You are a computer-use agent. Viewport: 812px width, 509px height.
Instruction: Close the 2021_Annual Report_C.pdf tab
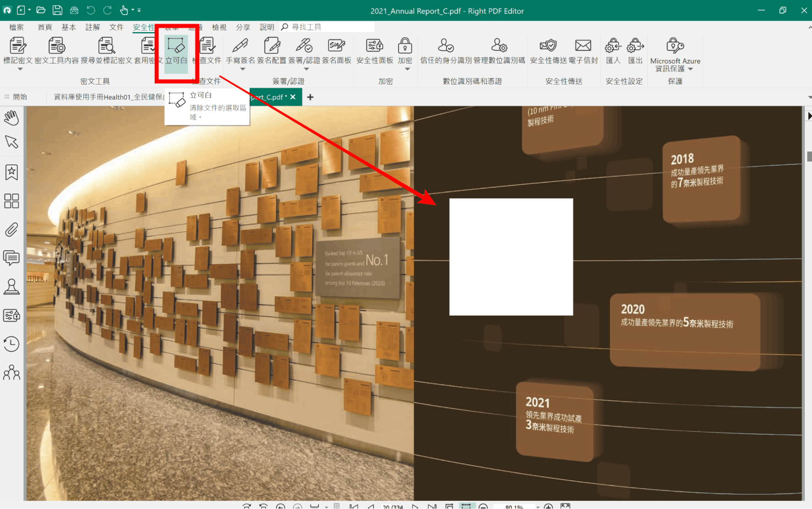[x=293, y=97]
